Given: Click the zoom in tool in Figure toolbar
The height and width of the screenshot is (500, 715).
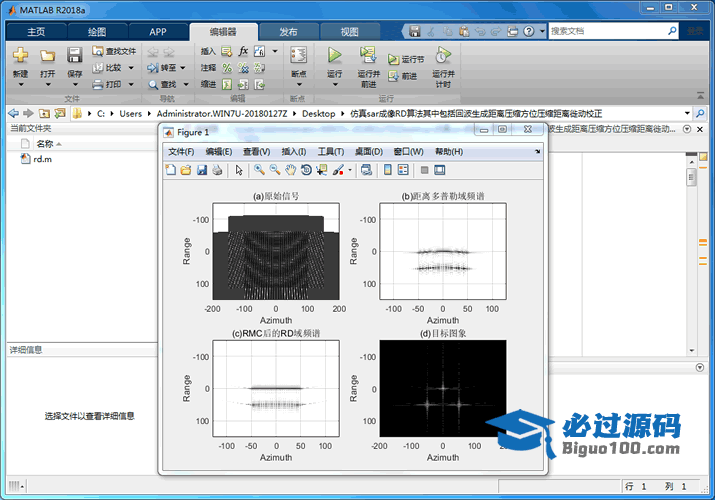Looking at the screenshot, I should pos(259,170).
